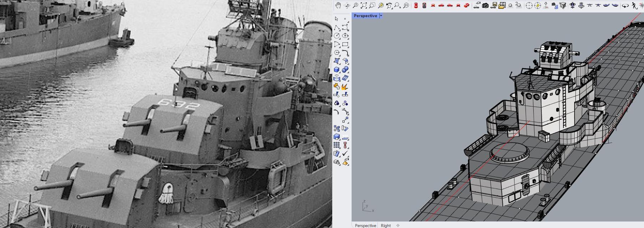Image resolution: width=644 pixels, height=228 pixels.
Task: Click the destroyer reference photograph
Action: coord(166,114)
